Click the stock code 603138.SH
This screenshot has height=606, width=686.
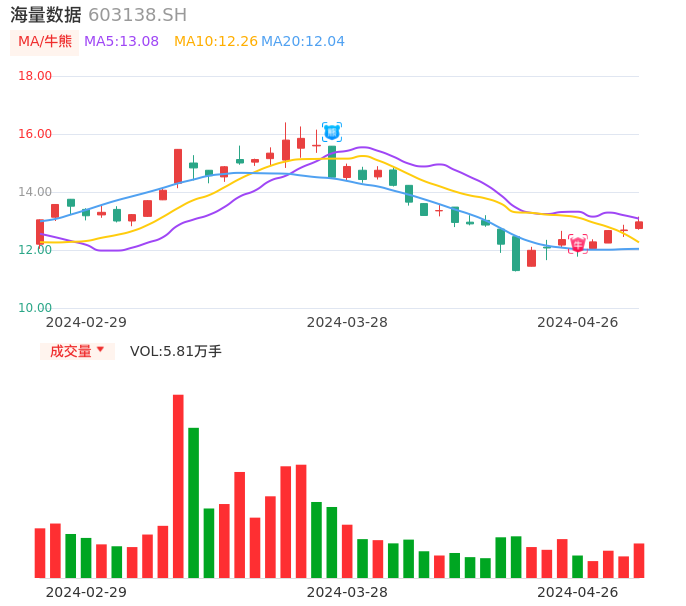(x=137, y=15)
